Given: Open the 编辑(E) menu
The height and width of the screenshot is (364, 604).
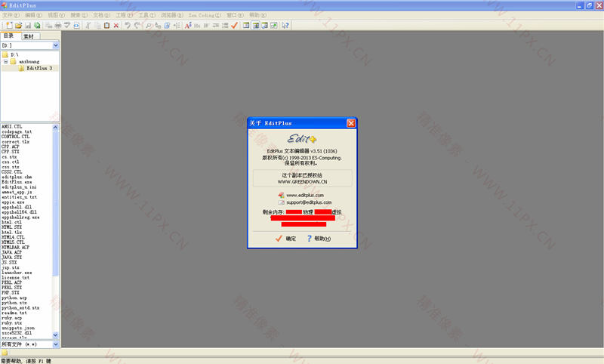Looking at the screenshot, I should (x=33, y=15).
